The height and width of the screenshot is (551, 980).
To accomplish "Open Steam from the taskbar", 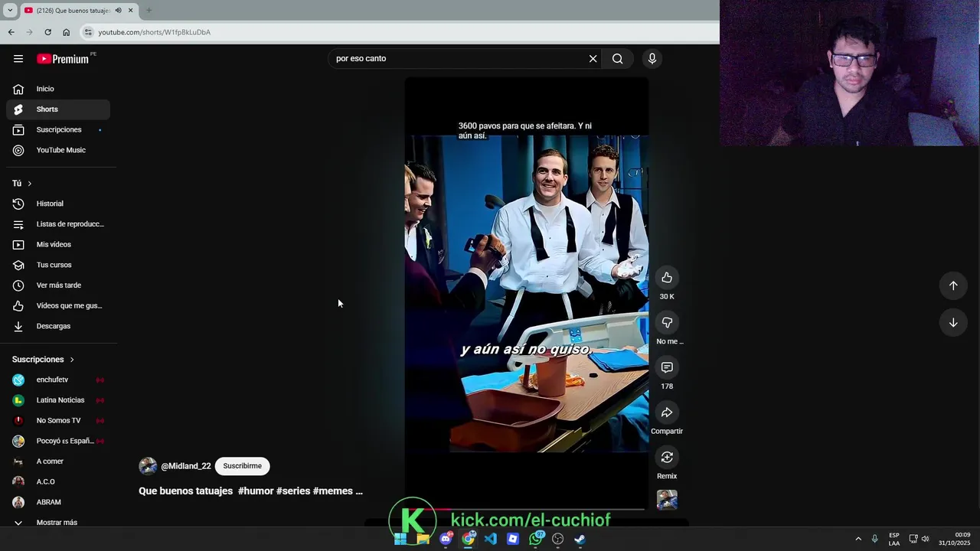I will (580, 539).
